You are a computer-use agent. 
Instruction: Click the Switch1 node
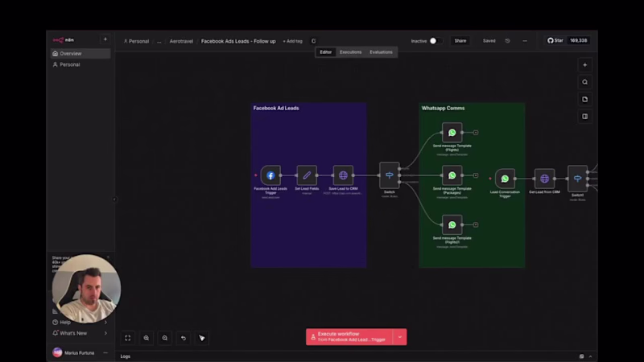[577, 179]
